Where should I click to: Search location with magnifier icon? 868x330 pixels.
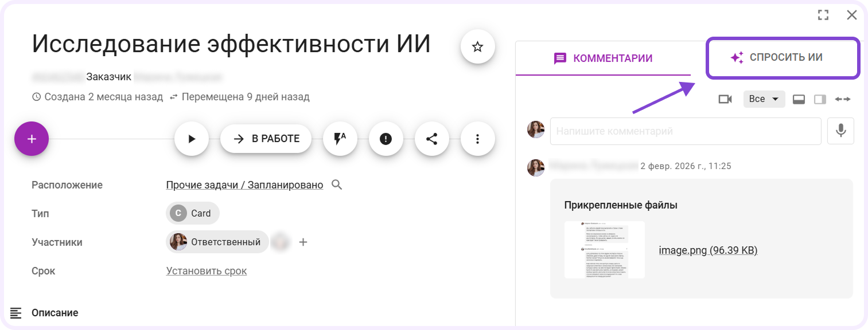tap(337, 184)
